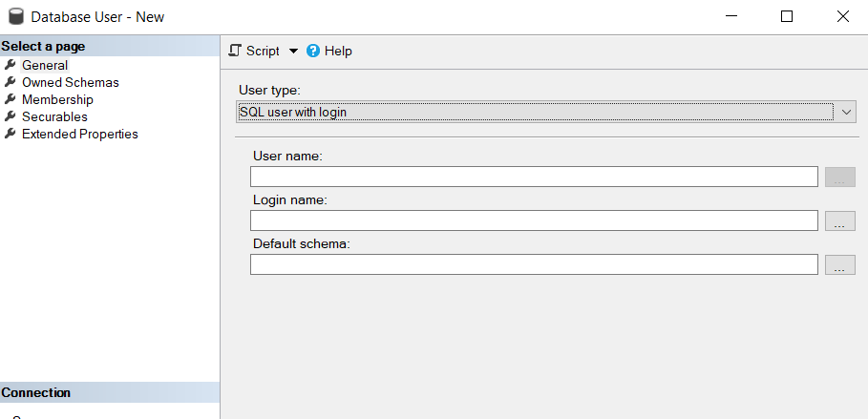The image size is (868, 419).
Task: Open the Owned Schemas page
Action: [x=71, y=82]
